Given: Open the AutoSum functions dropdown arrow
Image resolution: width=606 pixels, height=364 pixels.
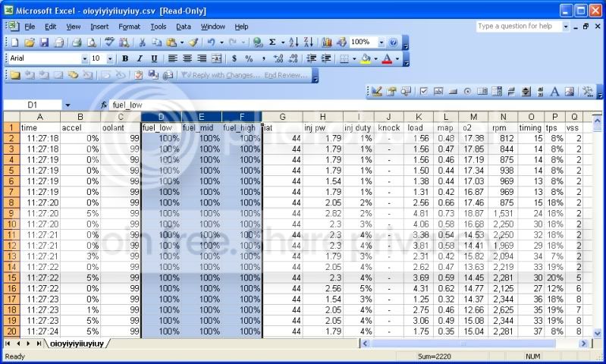Looking at the screenshot, I should [x=282, y=42].
